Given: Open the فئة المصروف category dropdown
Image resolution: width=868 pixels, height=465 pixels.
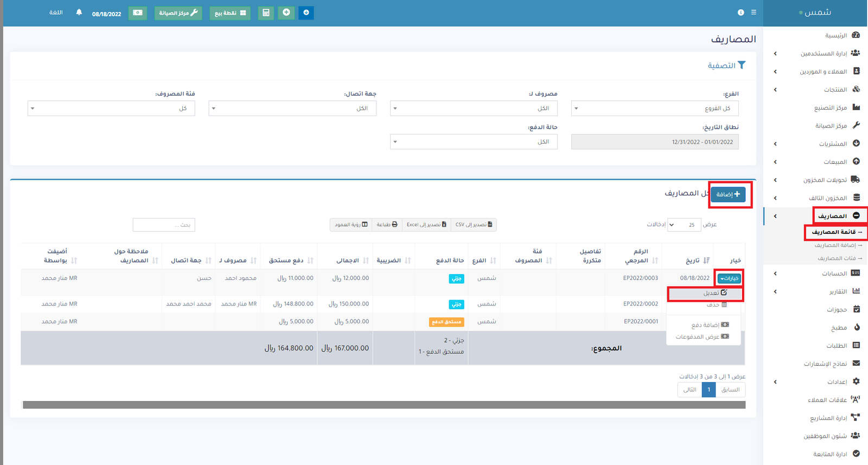Looking at the screenshot, I should [111, 109].
